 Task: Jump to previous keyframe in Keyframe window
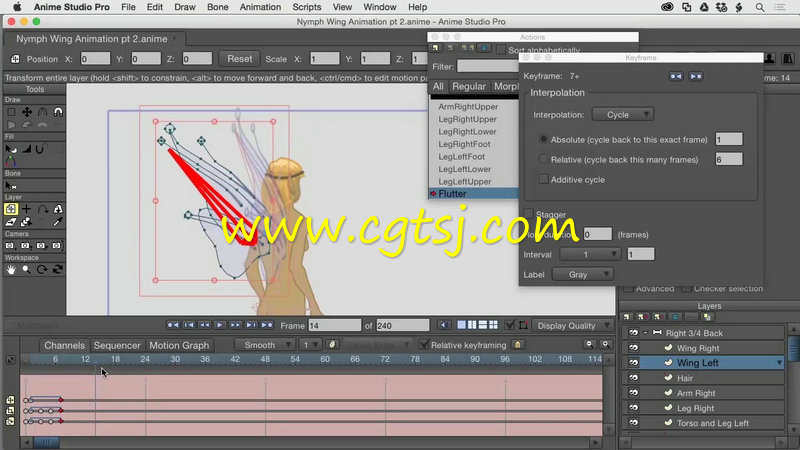[x=676, y=76]
